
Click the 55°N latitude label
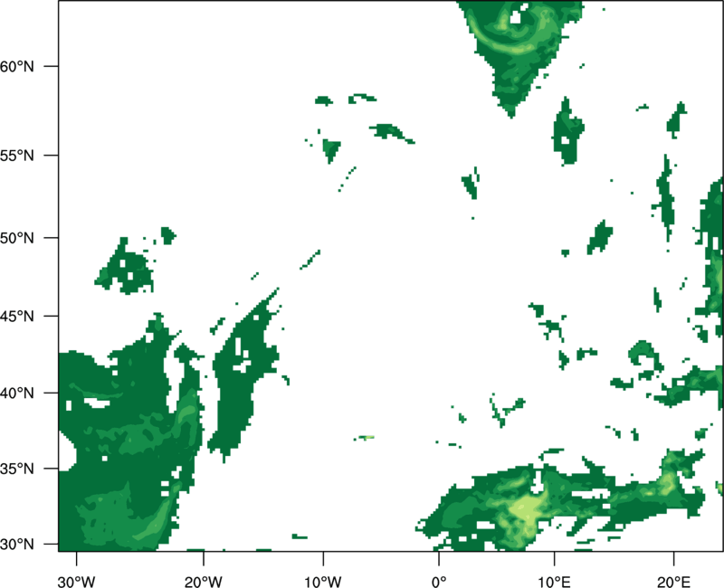pyautogui.click(x=16, y=156)
